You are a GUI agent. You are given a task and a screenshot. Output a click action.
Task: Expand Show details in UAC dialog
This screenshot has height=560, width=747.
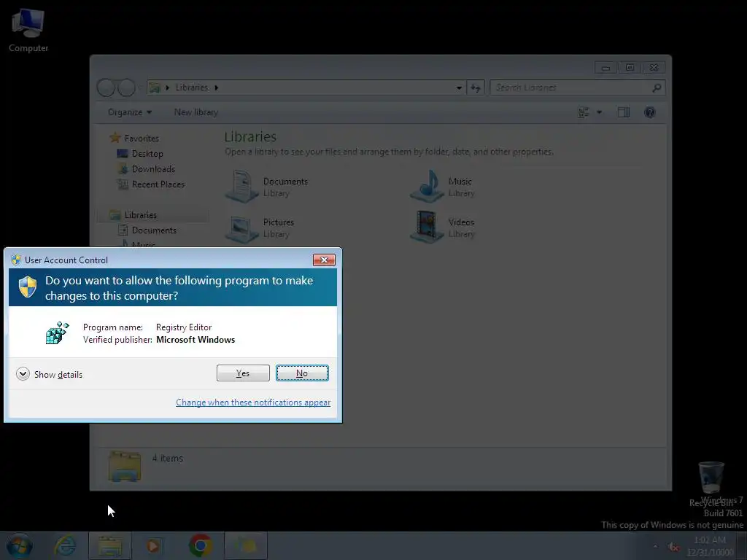click(49, 374)
